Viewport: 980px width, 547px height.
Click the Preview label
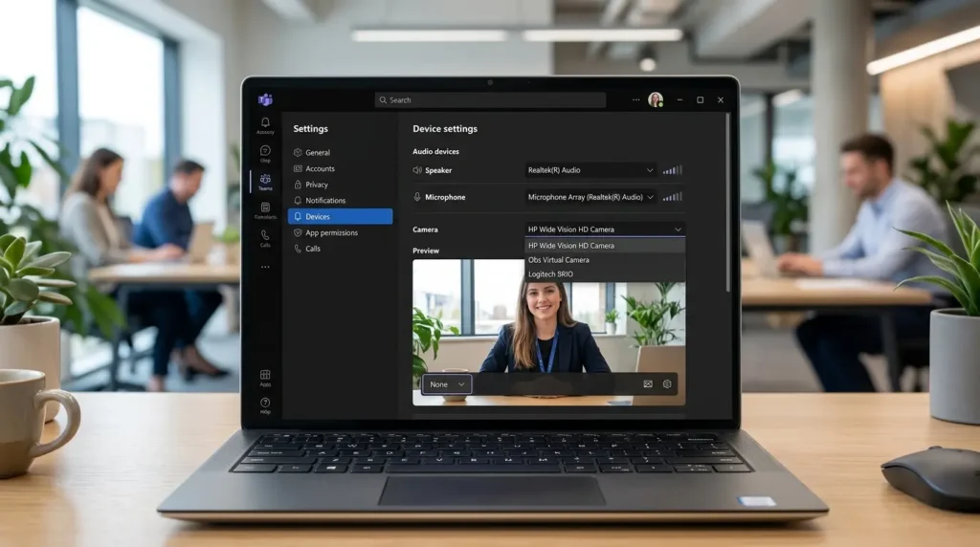426,251
